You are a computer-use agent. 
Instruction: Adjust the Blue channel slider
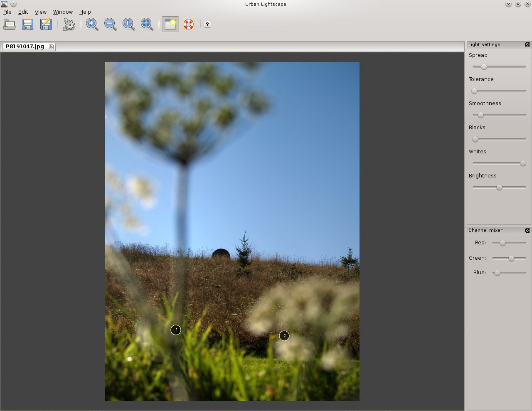tap(509, 273)
